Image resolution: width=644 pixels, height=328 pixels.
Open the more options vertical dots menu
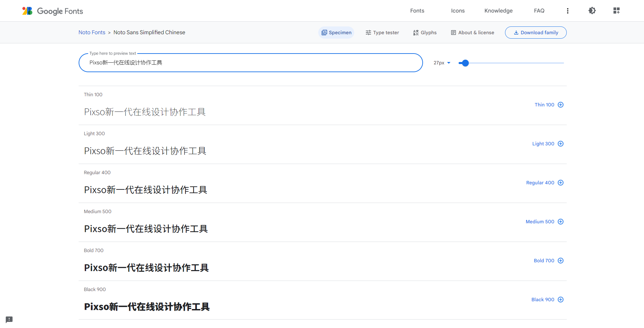click(x=568, y=11)
